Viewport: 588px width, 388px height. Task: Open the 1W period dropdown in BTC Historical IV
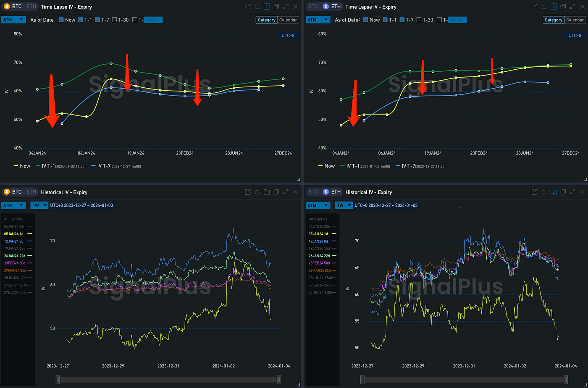(39, 205)
